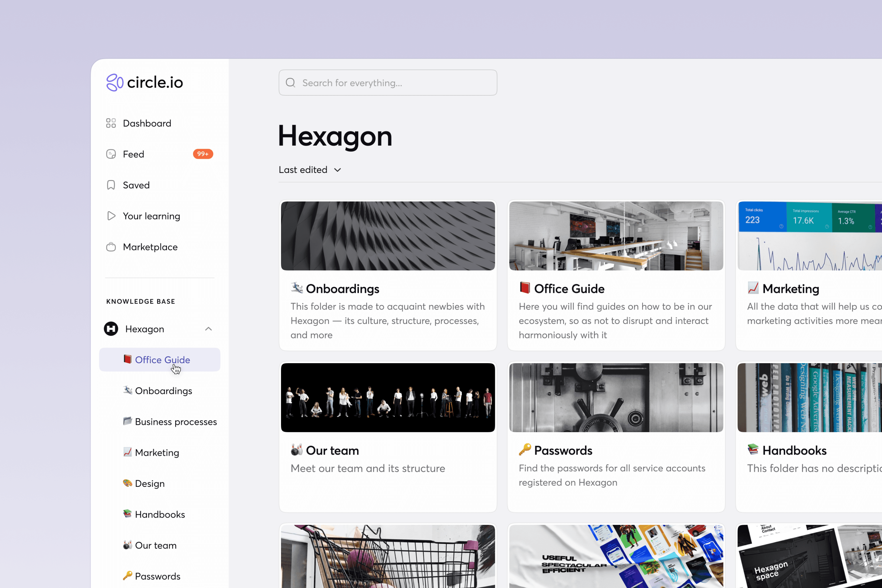Click the Your learning play icon

click(111, 216)
